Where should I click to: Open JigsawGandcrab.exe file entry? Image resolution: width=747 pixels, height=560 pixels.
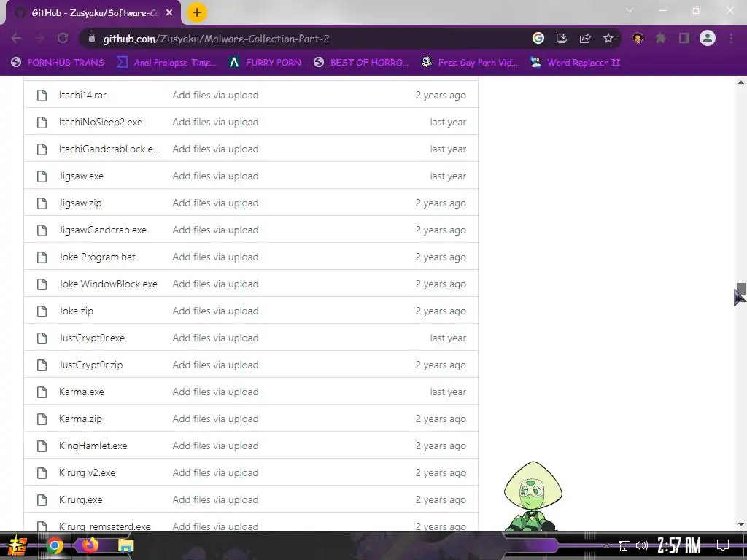tap(103, 230)
